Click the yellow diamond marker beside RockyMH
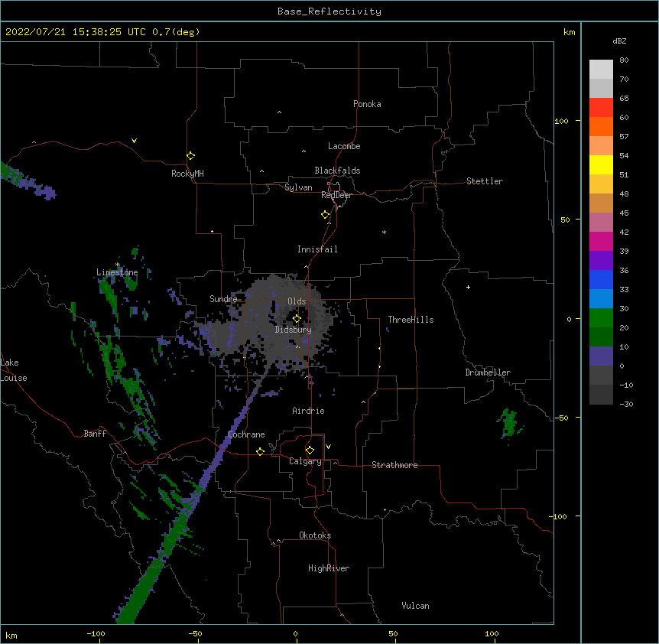 190,156
